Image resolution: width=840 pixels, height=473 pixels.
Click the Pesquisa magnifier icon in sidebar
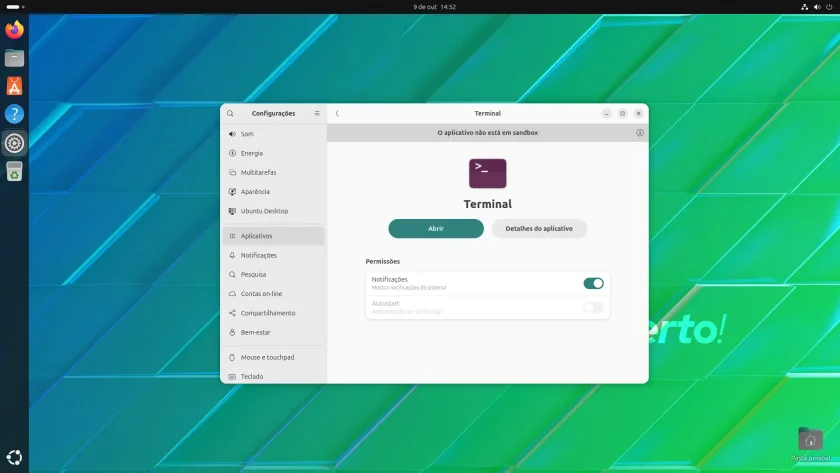point(232,274)
